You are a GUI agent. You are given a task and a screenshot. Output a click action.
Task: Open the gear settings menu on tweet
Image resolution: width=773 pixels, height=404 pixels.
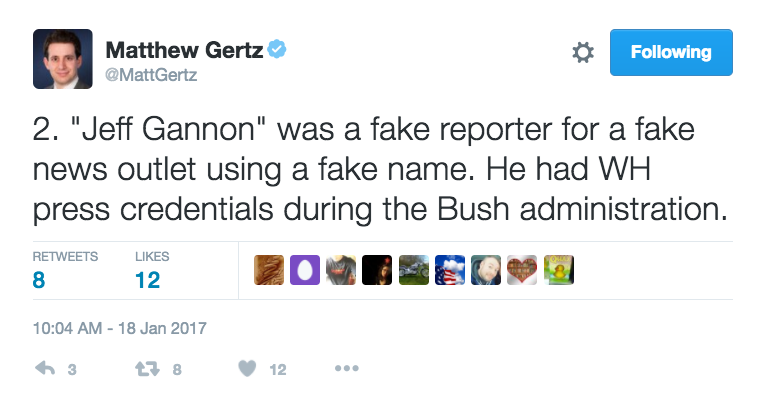point(582,53)
